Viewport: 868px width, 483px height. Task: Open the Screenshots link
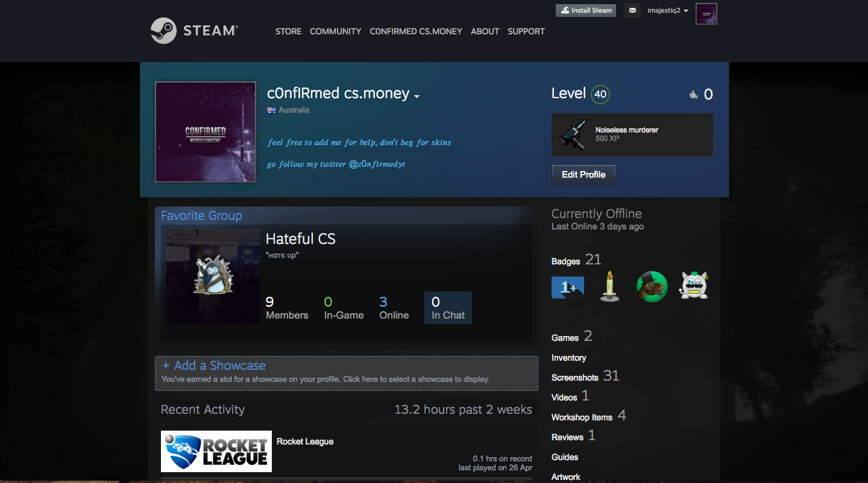click(575, 378)
